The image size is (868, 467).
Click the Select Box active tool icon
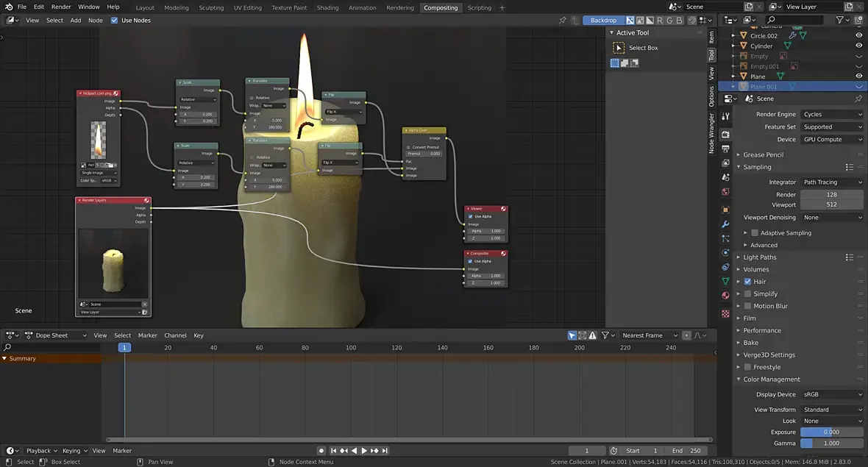click(619, 48)
